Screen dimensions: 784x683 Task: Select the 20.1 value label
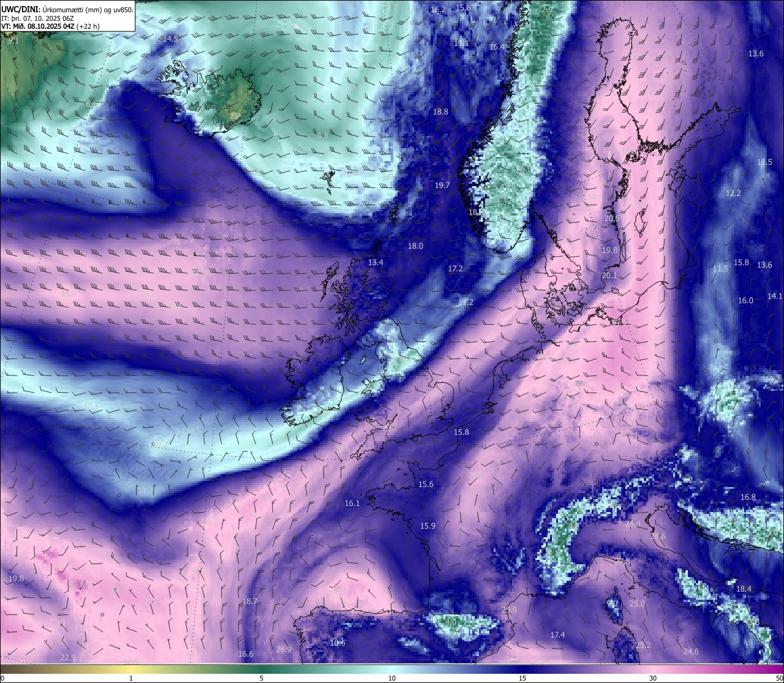pyautogui.click(x=609, y=276)
